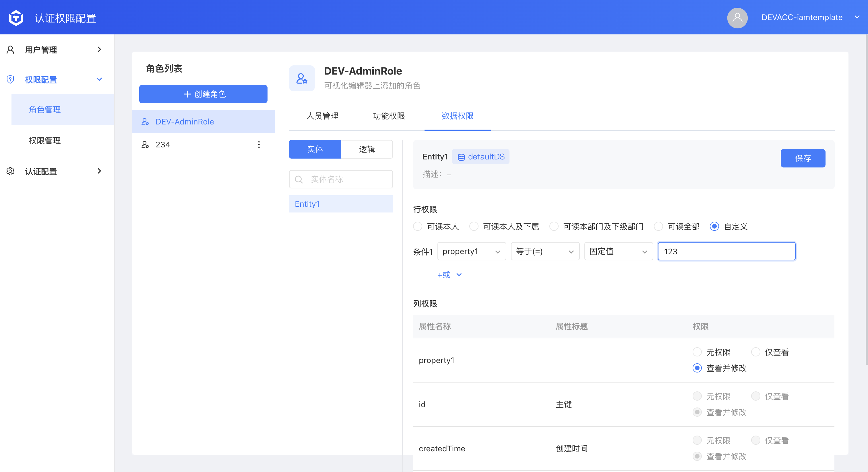This screenshot has height=472, width=868.
Task: Click the +或 add condition link
Action: point(443,275)
